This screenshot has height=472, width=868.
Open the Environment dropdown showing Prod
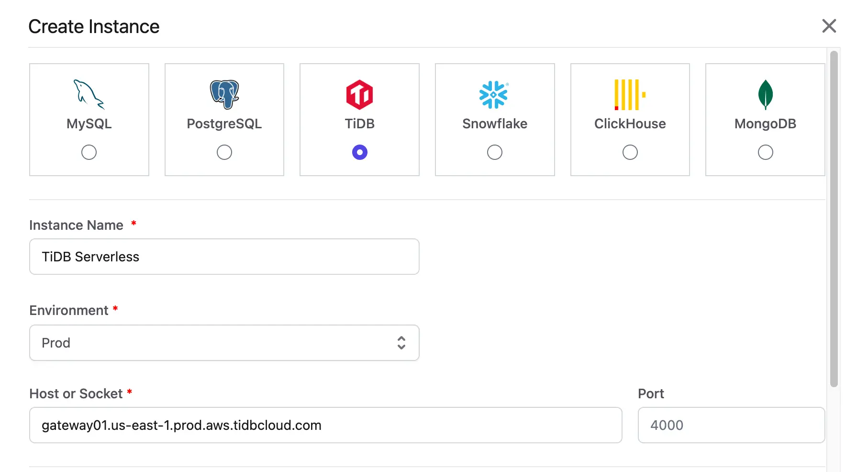click(x=224, y=343)
